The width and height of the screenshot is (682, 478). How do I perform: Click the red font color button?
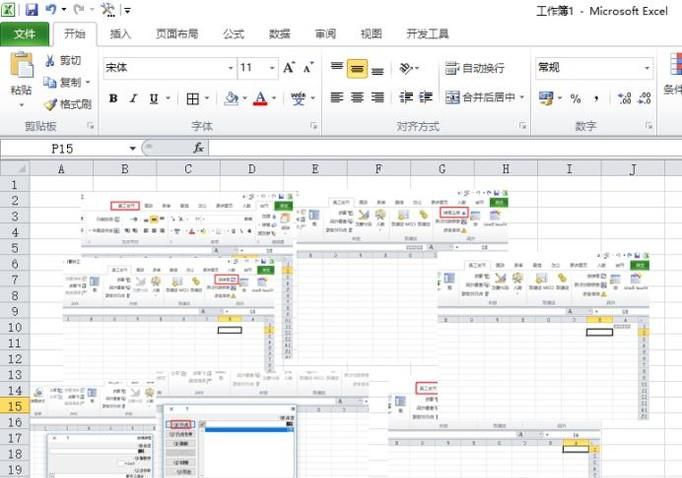tap(260, 98)
